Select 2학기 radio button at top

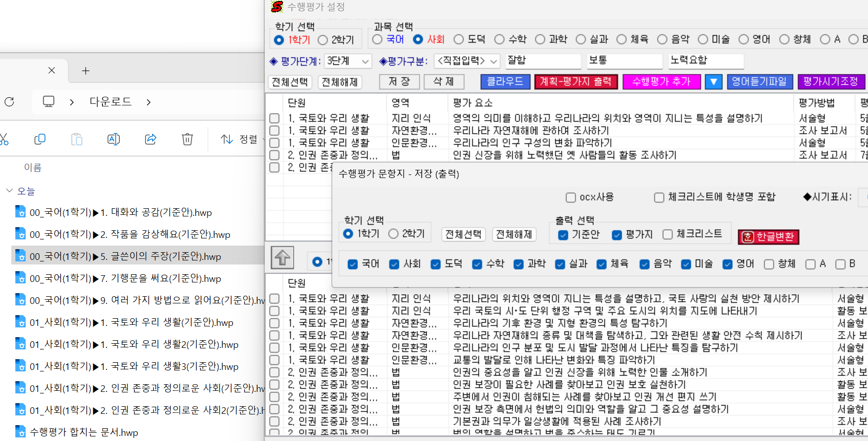pyautogui.click(x=323, y=40)
